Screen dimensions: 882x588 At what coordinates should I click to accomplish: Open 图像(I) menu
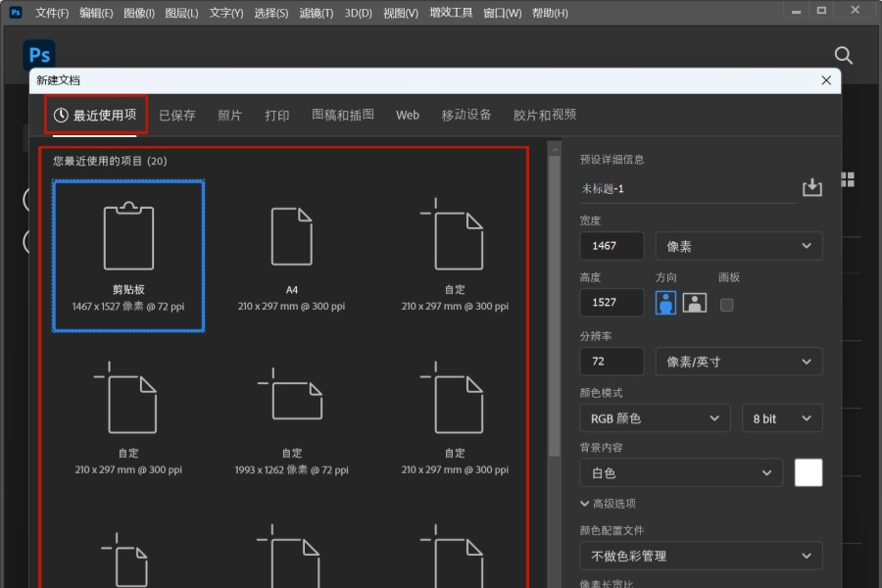coord(139,13)
